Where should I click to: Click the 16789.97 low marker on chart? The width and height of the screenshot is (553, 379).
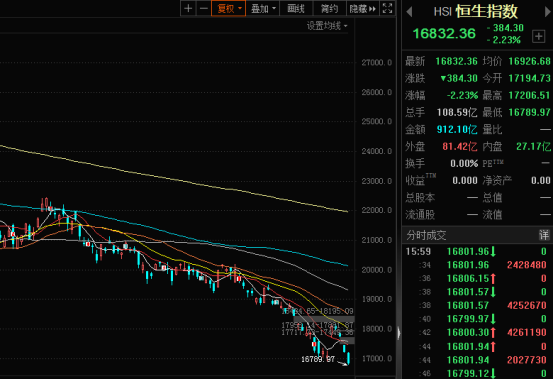[318, 359]
